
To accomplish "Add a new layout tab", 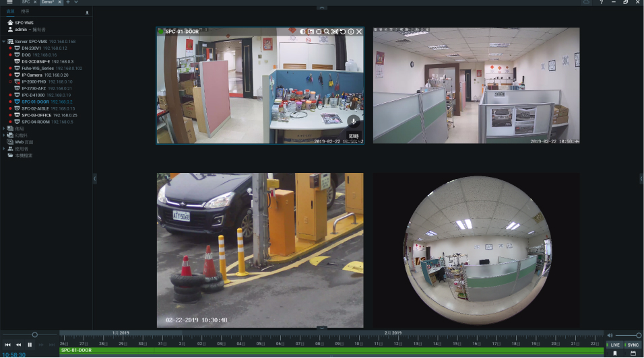I will point(68,2).
